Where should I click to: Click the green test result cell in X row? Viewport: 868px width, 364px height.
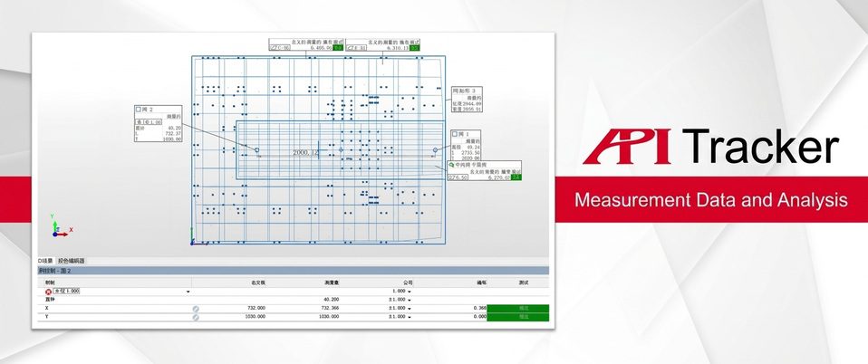point(518,309)
